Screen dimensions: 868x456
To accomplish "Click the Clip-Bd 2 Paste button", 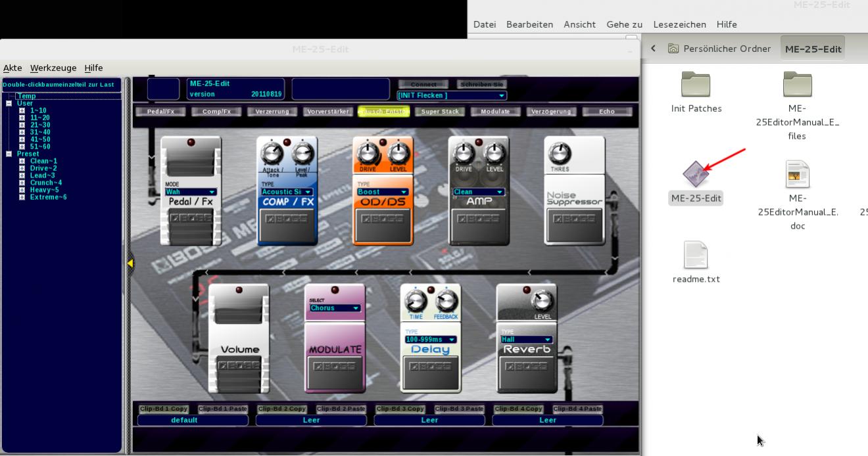I will 341,409.
